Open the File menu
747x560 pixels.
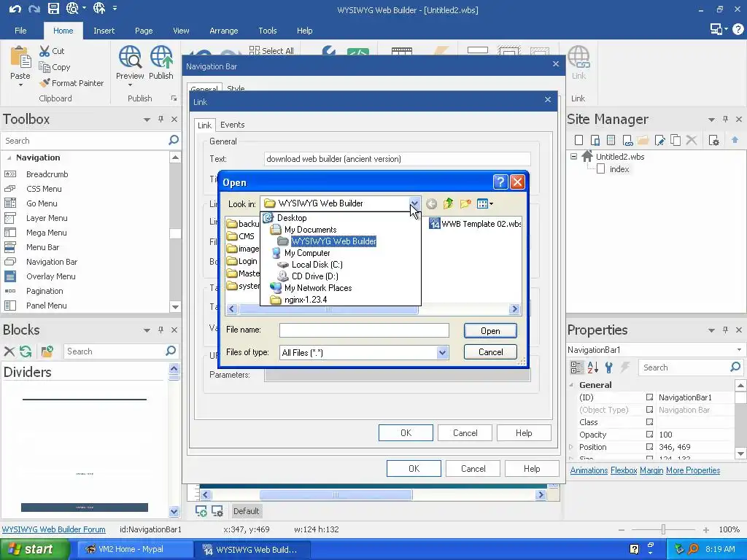tap(20, 31)
